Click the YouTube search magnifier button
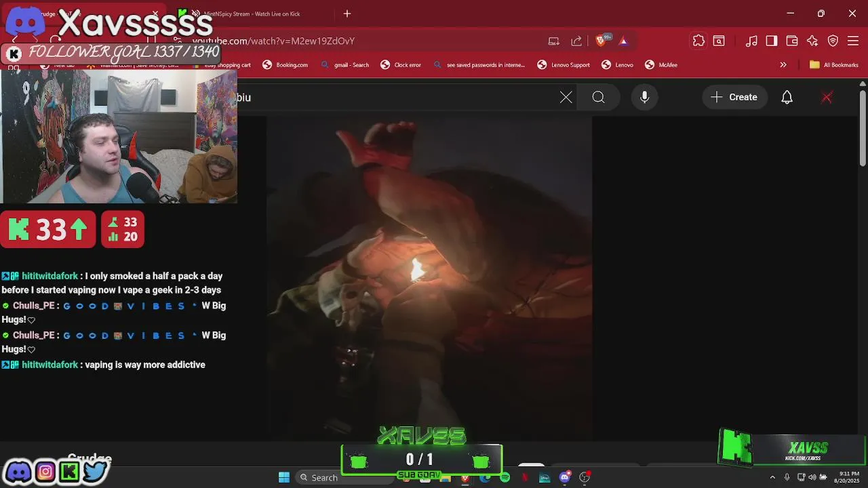The height and width of the screenshot is (488, 868). (599, 97)
